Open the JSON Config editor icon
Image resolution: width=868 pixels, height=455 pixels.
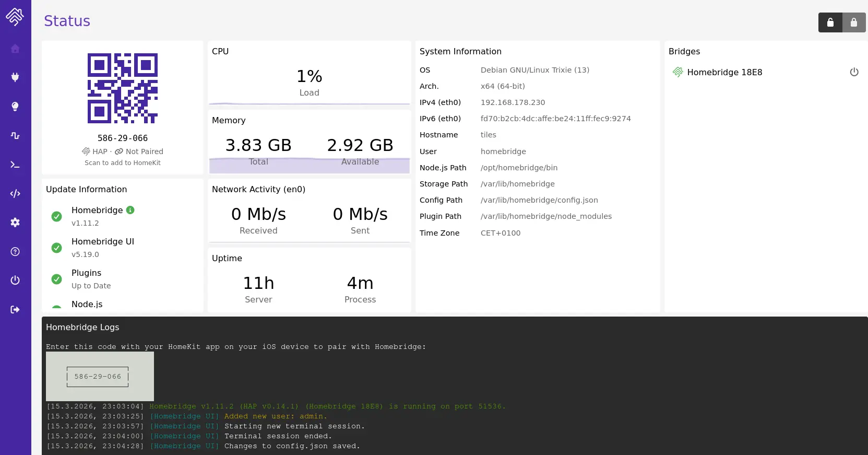tap(15, 194)
